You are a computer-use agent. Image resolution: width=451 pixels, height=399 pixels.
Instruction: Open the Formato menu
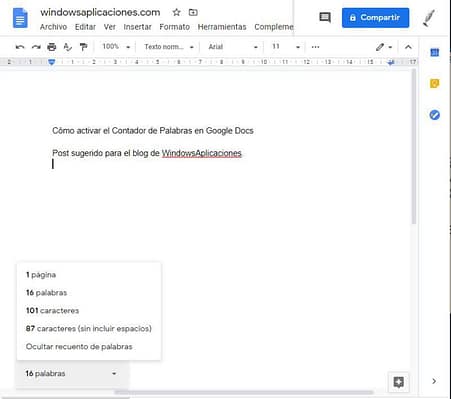[x=175, y=27]
